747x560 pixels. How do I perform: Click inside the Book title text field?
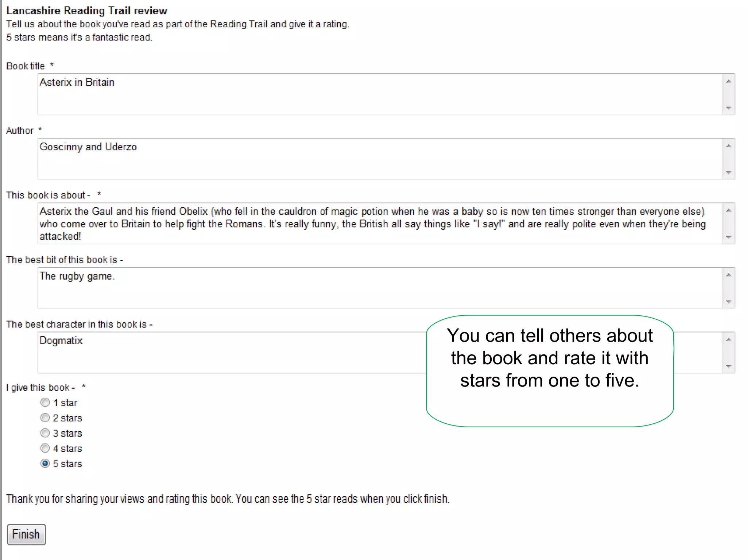[379, 94]
